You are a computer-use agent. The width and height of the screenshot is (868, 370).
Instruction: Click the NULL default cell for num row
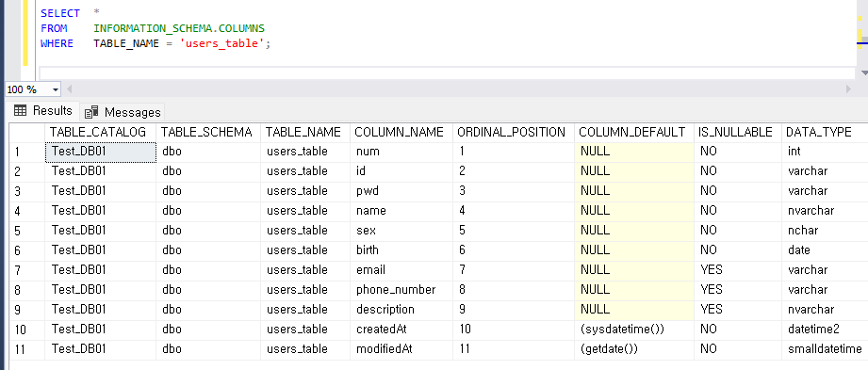[x=634, y=153]
